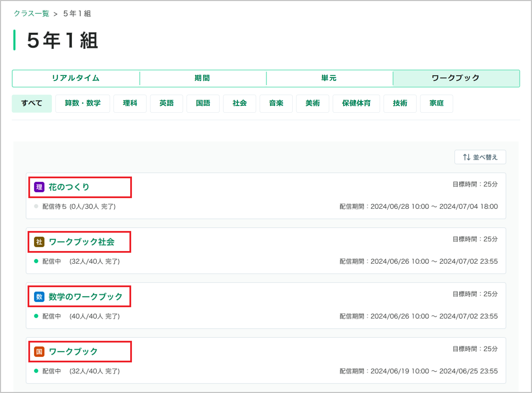This screenshot has height=393, width=532.
Task: Click the blue 数 math subject icon
Action: point(39,297)
